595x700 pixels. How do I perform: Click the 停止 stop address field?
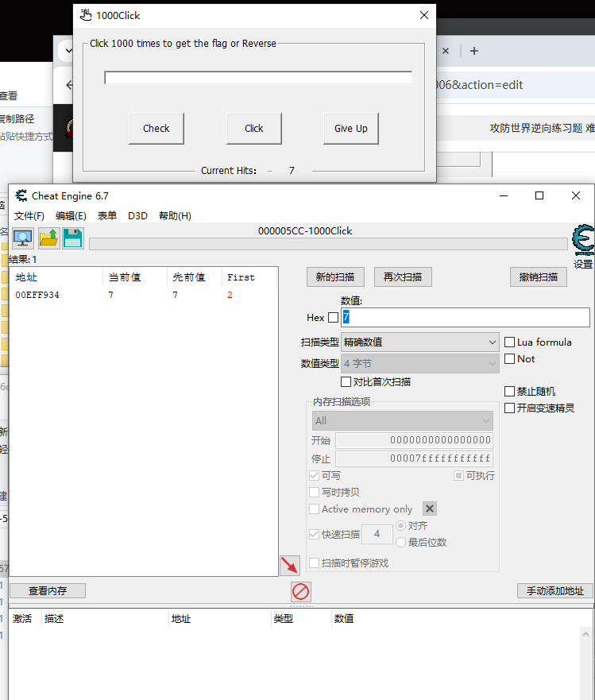click(x=414, y=458)
